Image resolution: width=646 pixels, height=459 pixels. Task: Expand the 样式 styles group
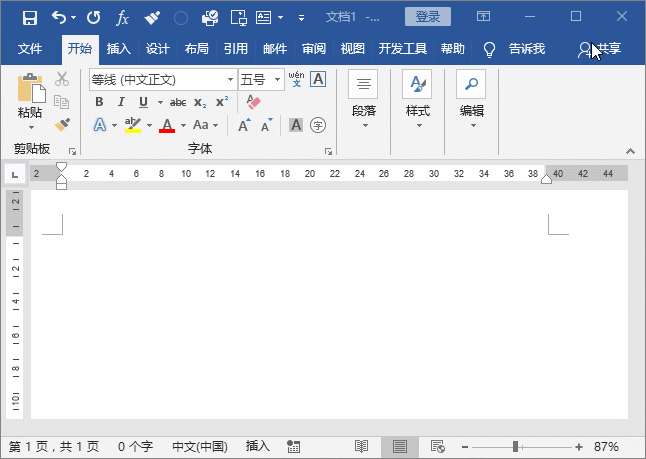(417, 99)
